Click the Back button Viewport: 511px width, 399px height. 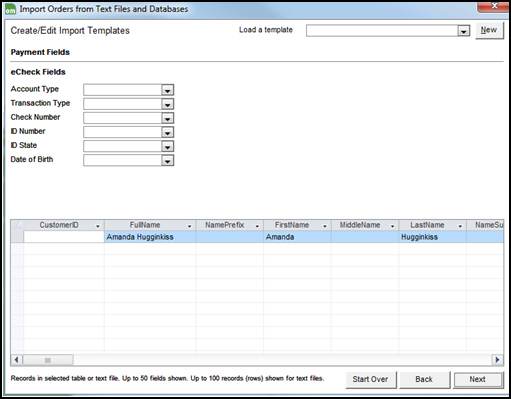click(424, 379)
